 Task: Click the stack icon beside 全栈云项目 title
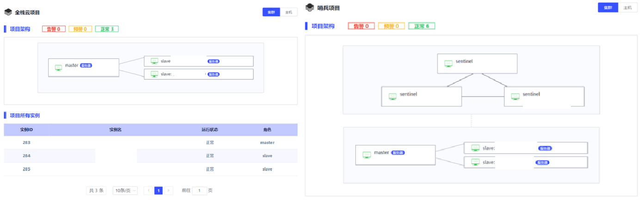click(x=8, y=12)
